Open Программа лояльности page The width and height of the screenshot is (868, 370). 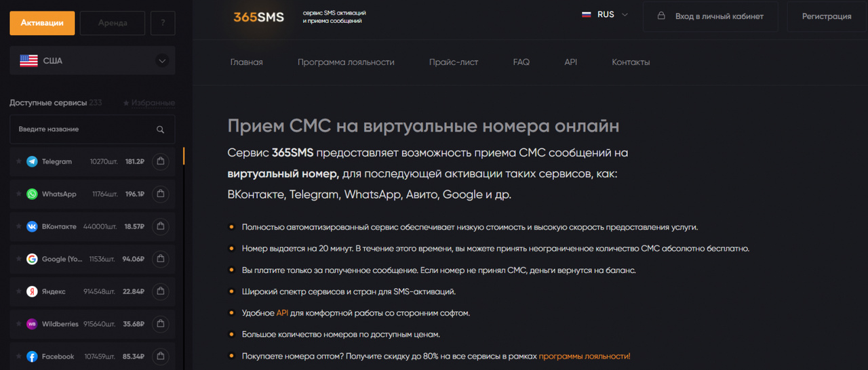tap(346, 62)
